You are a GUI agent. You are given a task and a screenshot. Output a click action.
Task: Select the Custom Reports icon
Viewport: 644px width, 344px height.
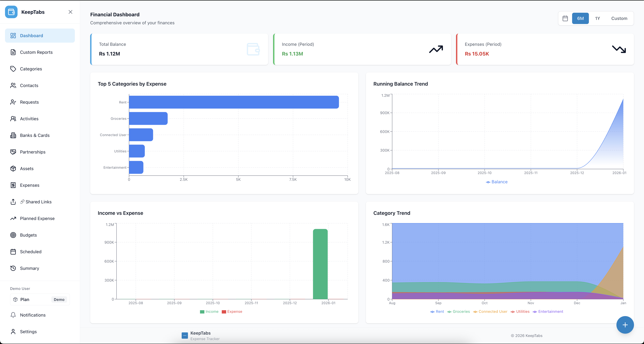[x=13, y=52]
